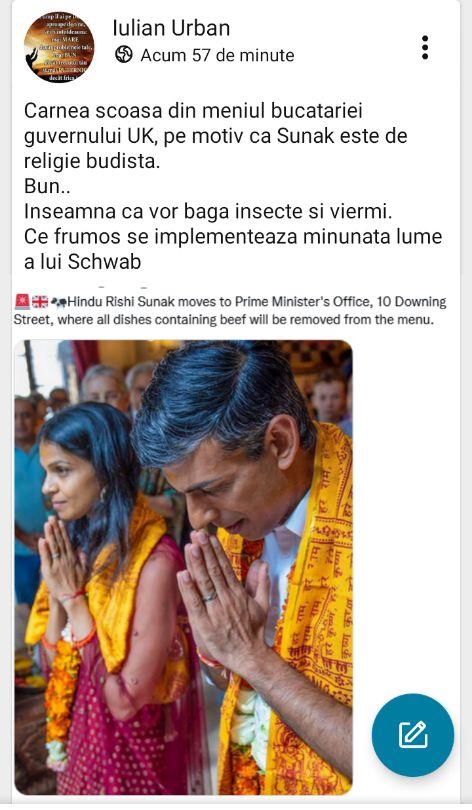The width and height of the screenshot is (472, 810).
Task: Open the three-dot post options menu
Action: point(424,48)
